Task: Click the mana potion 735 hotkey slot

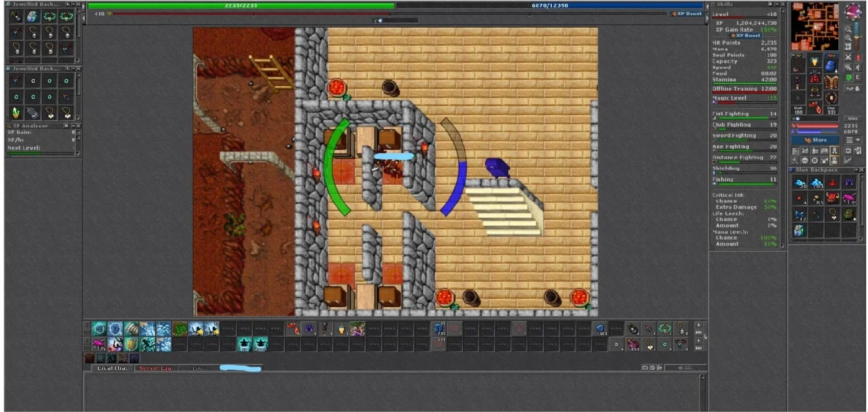Action: (x=438, y=328)
